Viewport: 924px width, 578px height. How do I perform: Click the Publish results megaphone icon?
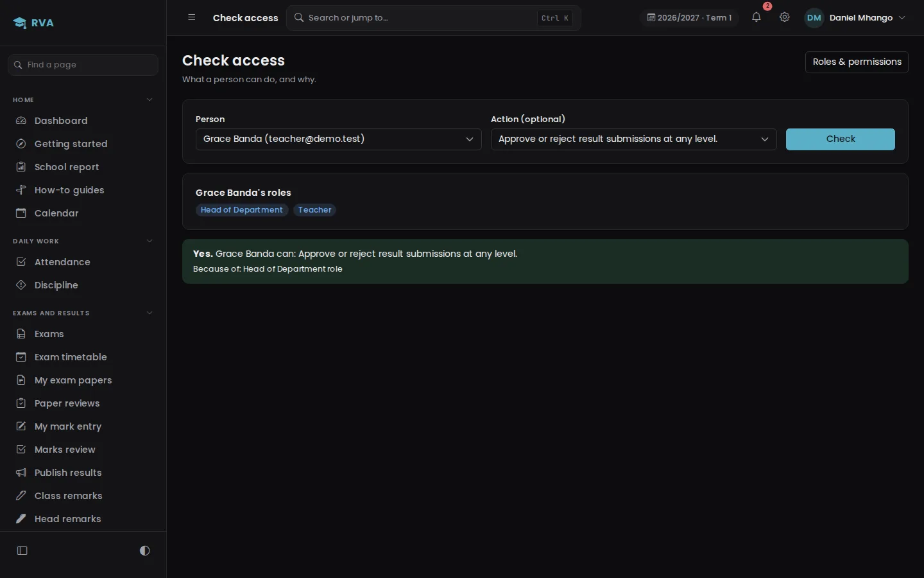pyautogui.click(x=21, y=473)
